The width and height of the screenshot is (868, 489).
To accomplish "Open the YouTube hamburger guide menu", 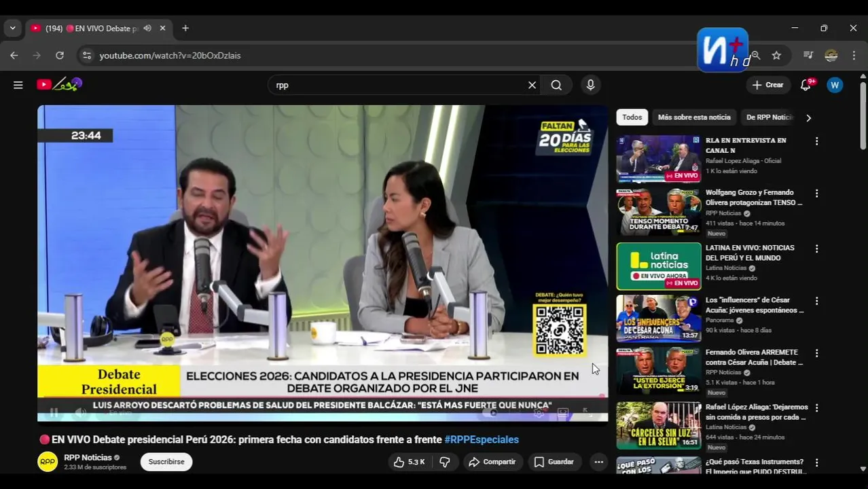I will click(18, 85).
